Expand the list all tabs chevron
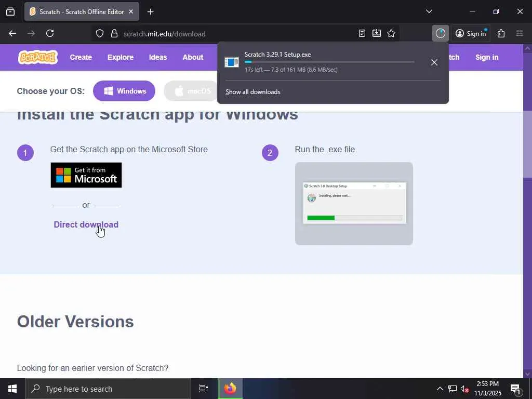 (429, 11)
